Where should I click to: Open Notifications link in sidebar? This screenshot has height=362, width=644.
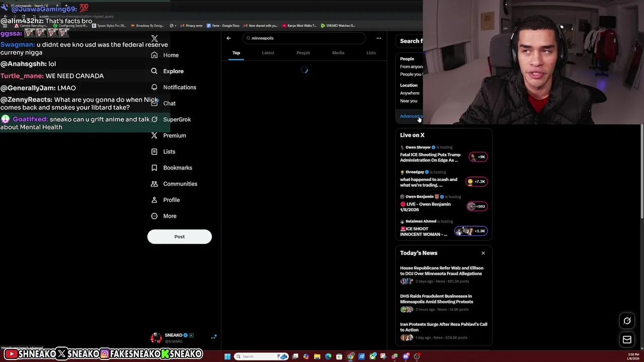click(180, 87)
